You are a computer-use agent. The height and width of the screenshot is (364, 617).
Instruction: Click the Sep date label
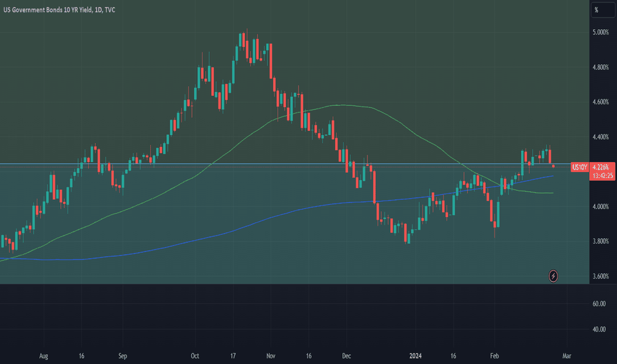(x=122, y=356)
